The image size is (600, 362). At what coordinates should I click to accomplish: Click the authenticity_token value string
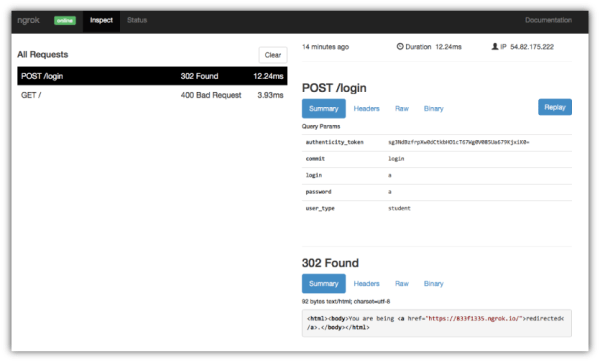(x=459, y=142)
